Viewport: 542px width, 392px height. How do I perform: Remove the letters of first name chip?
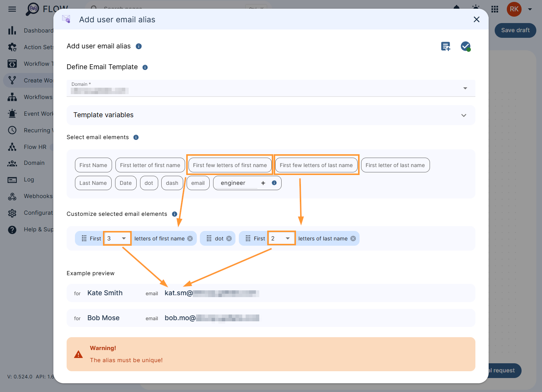pos(190,239)
